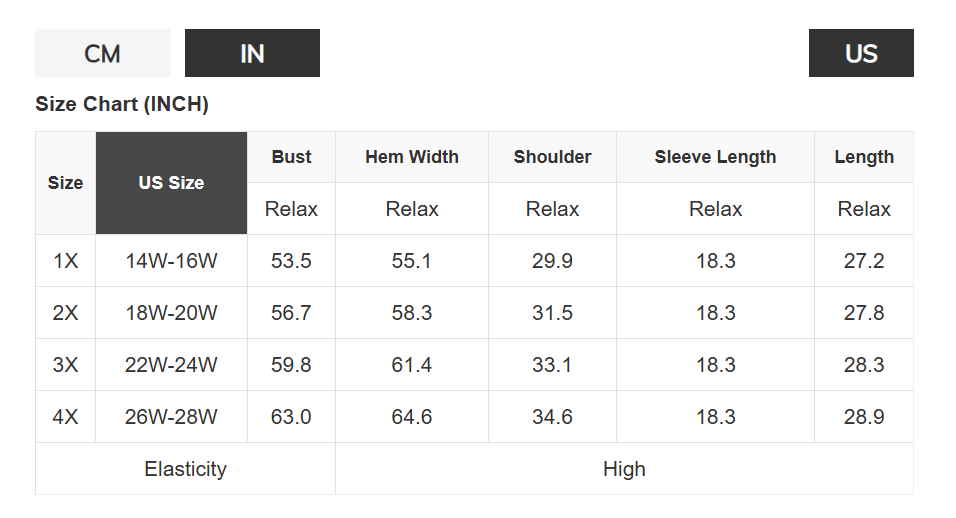Click the Size Chart (INCH) heading
Screen dimensions: 956x518
(122, 104)
